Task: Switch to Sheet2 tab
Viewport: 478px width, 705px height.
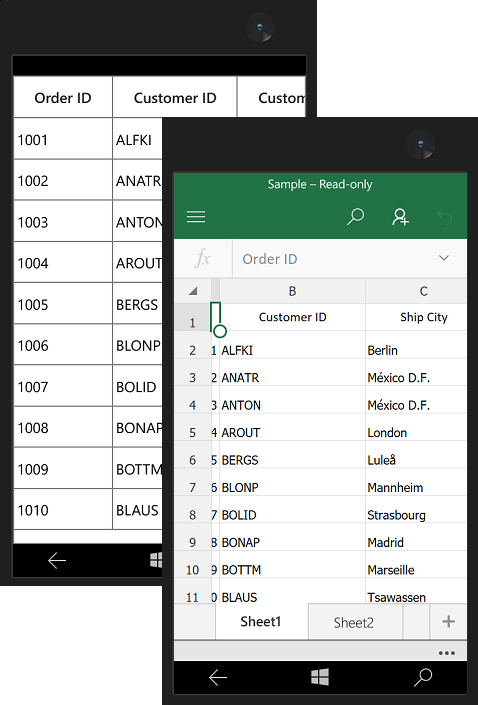Action: [x=354, y=623]
